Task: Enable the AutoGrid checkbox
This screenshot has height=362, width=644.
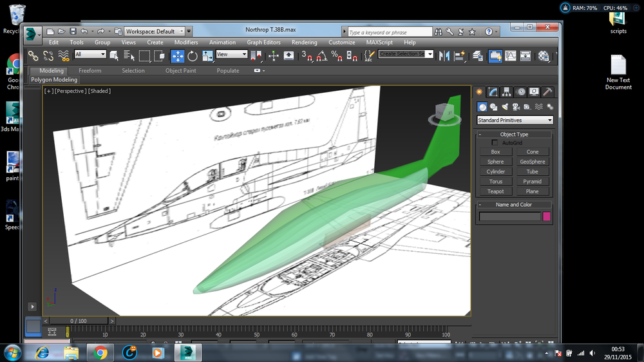Action: [x=495, y=142]
